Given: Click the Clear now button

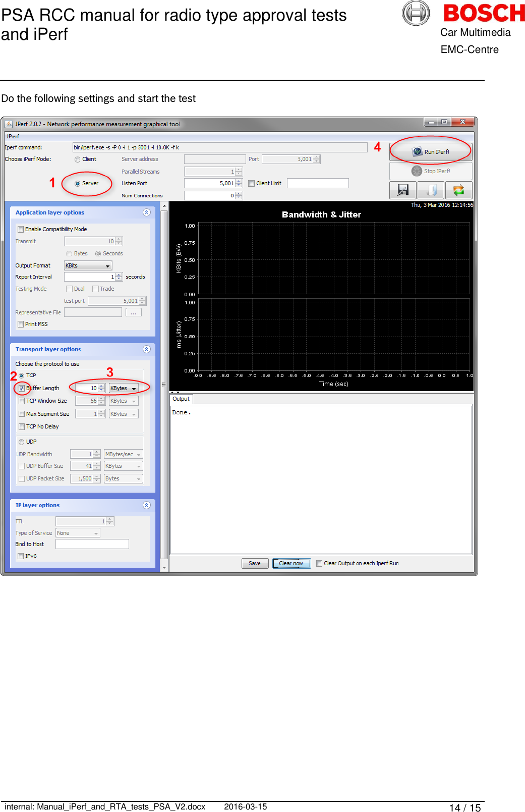Looking at the screenshot, I should [291, 563].
